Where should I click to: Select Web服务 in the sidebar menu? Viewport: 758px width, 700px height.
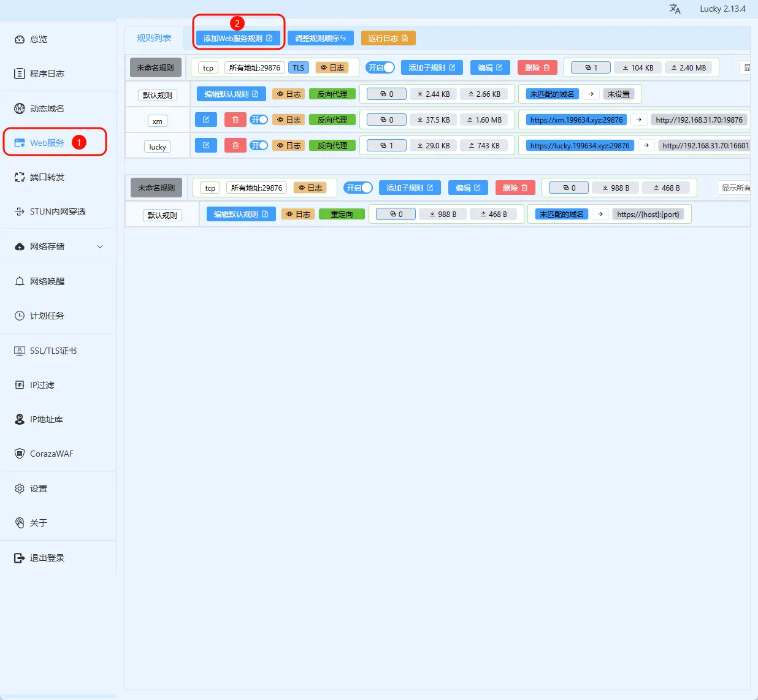point(47,143)
